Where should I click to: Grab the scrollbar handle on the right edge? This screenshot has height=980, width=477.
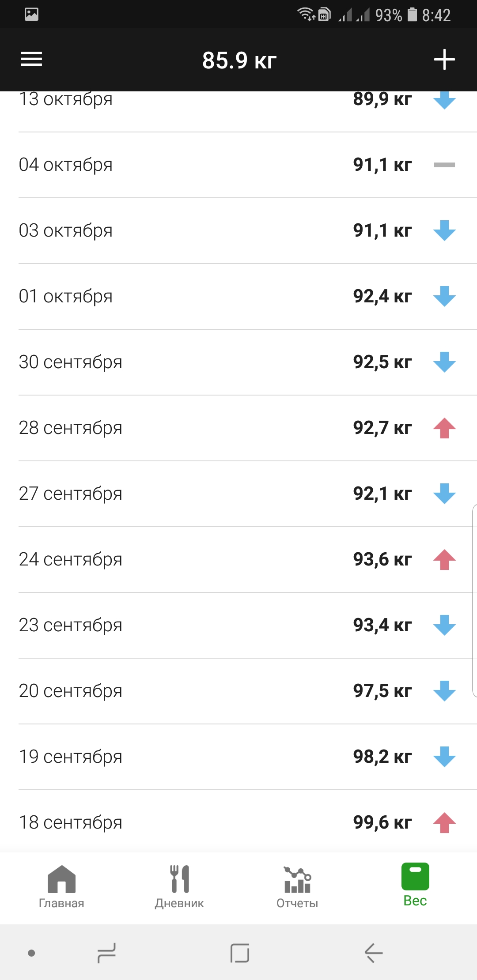tap(475, 601)
